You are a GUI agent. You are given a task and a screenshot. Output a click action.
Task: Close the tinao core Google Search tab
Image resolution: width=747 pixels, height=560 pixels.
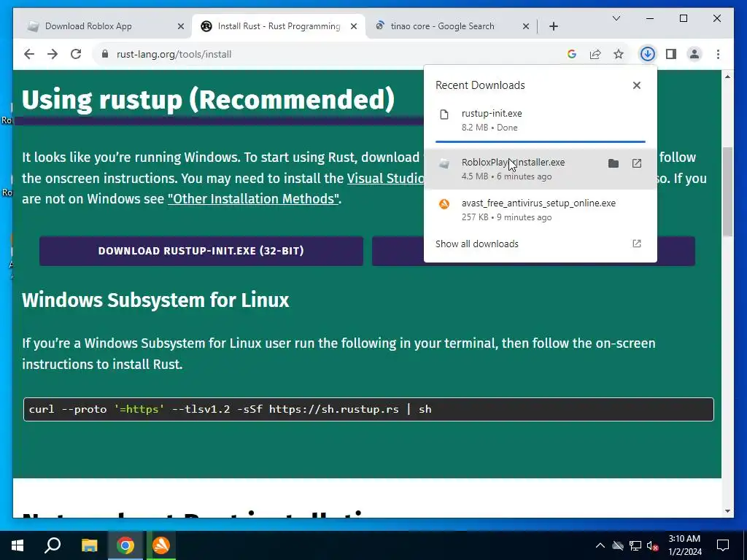pyautogui.click(x=526, y=27)
